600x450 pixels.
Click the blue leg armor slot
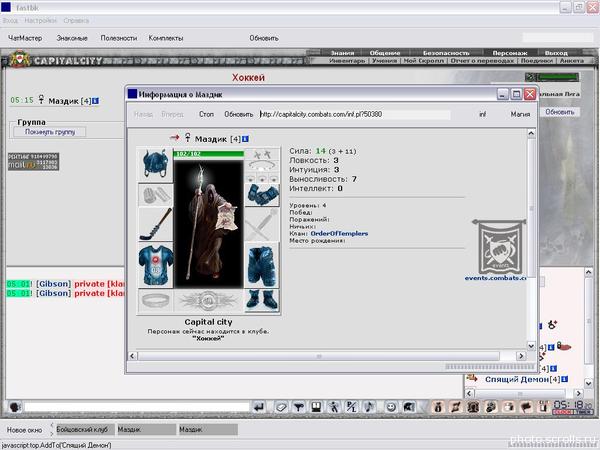tap(262, 266)
